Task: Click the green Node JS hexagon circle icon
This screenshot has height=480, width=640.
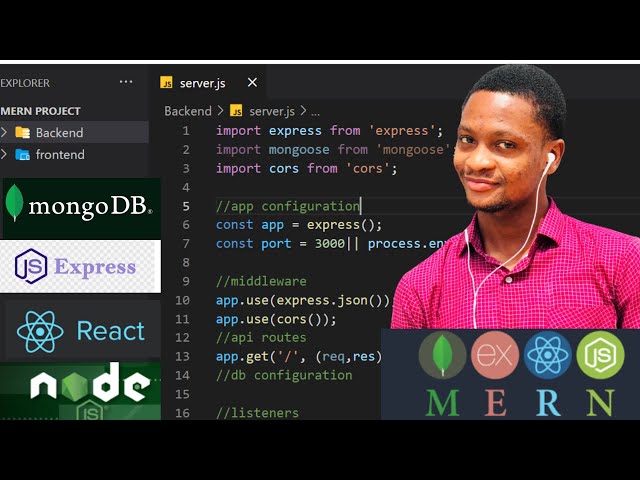Action: click(600, 355)
